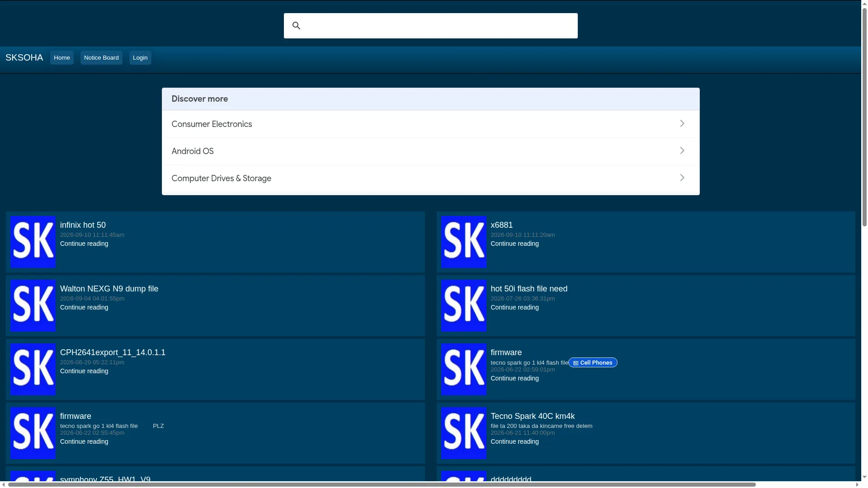Click the Cell Phones category badge
868x488 pixels.
click(593, 362)
